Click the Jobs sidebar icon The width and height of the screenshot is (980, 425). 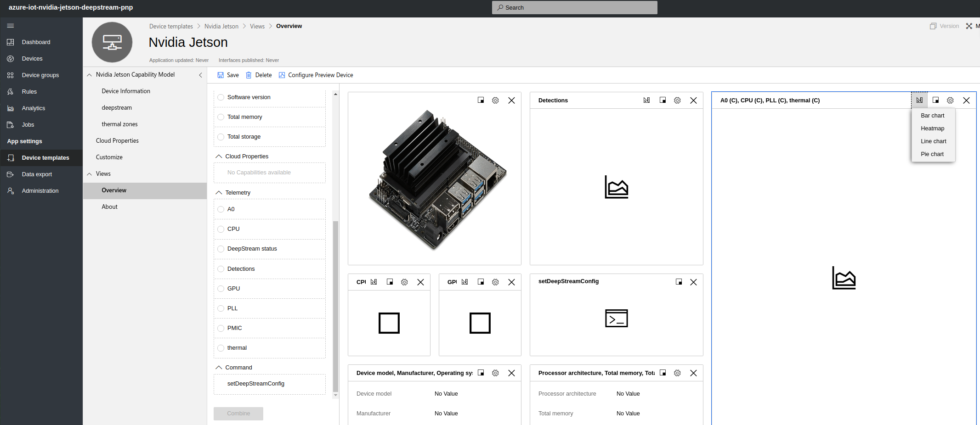coord(11,125)
